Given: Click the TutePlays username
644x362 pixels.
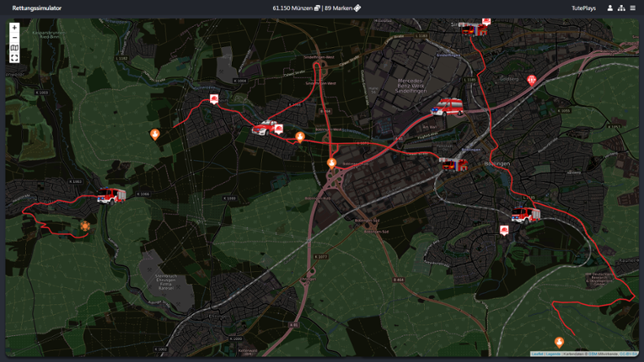Looking at the screenshot, I should point(583,8).
